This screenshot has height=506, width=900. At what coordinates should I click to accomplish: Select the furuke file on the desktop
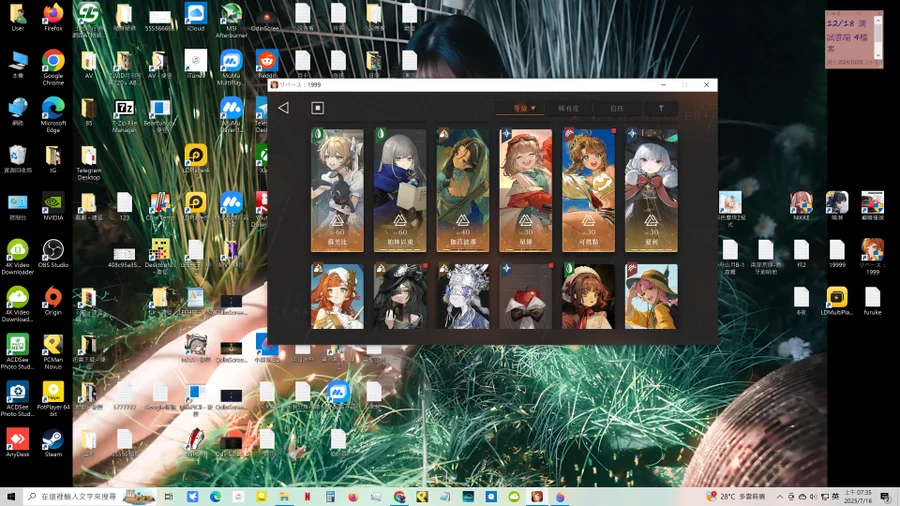pyautogui.click(x=872, y=301)
